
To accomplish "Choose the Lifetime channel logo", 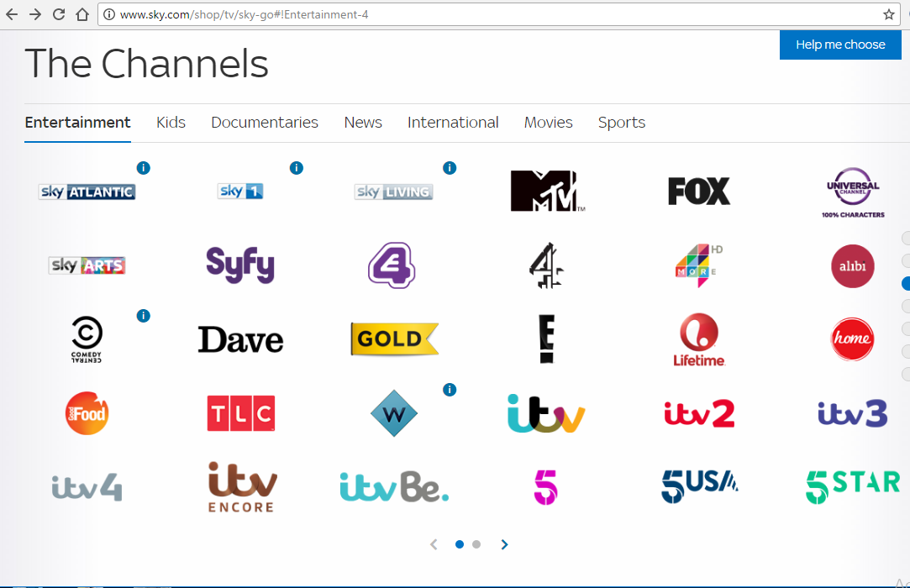I will (x=699, y=340).
